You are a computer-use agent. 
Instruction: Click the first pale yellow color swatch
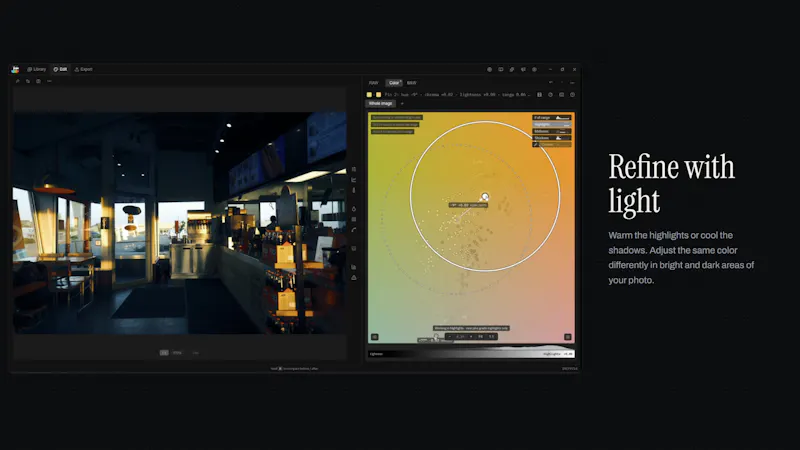pos(369,95)
